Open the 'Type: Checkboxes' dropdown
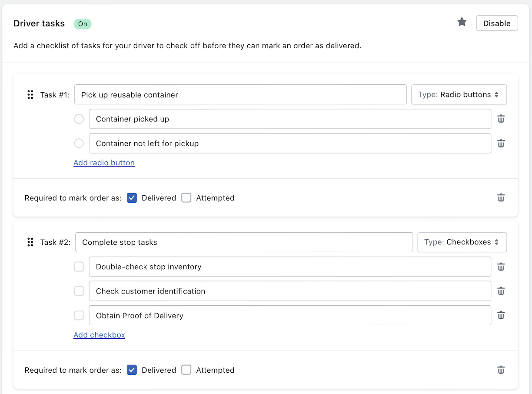This screenshot has height=394, width=532. coord(462,242)
